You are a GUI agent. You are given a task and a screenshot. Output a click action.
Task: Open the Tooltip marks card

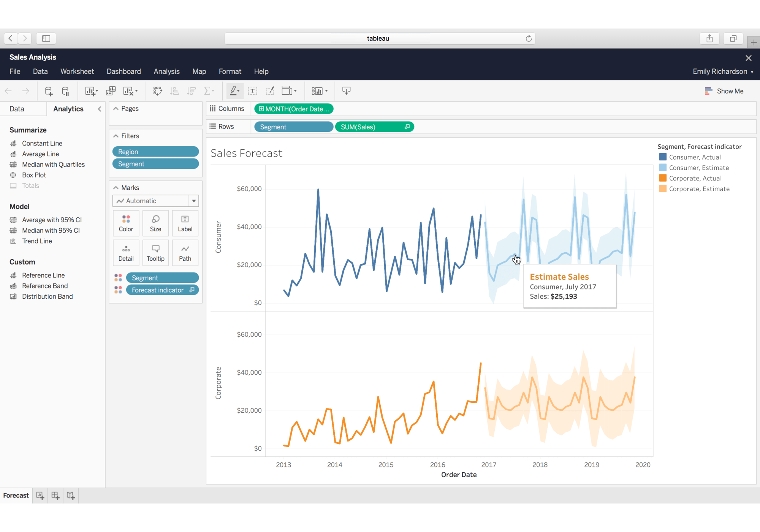click(155, 253)
